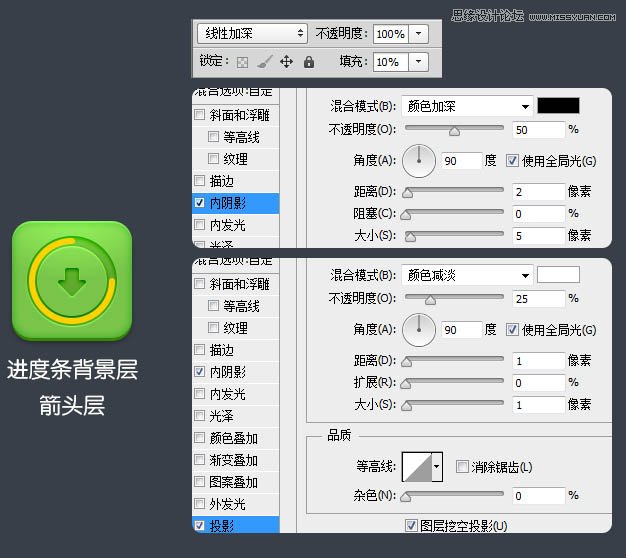The image size is (626, 558).
Task: Click the angle dial in the 颜色加深 panel
Action: point(419,161)
